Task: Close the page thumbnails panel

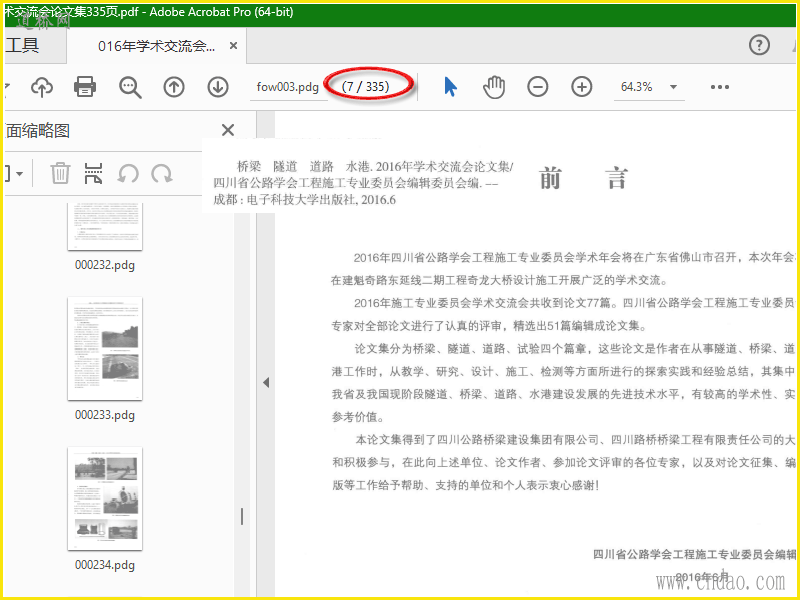Action: pyautogui.click(x=228, y=130)
